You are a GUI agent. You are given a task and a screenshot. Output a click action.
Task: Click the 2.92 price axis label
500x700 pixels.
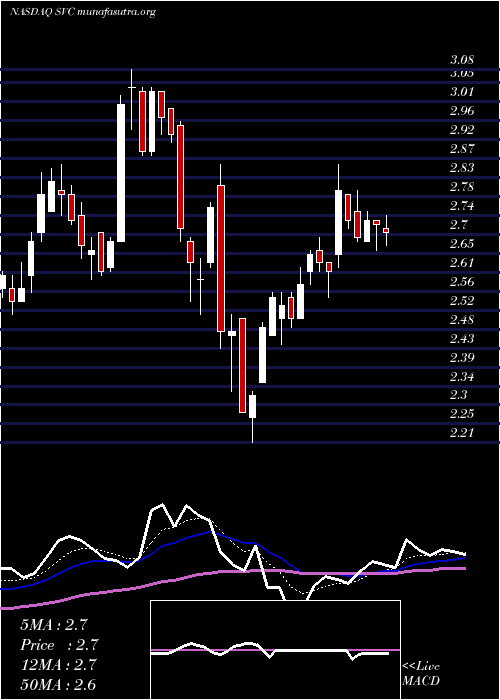click(461, 130)
